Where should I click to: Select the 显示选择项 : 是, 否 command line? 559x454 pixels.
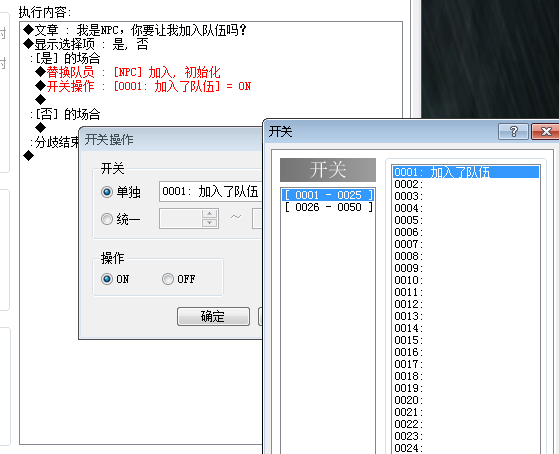(x=86, y=44)
